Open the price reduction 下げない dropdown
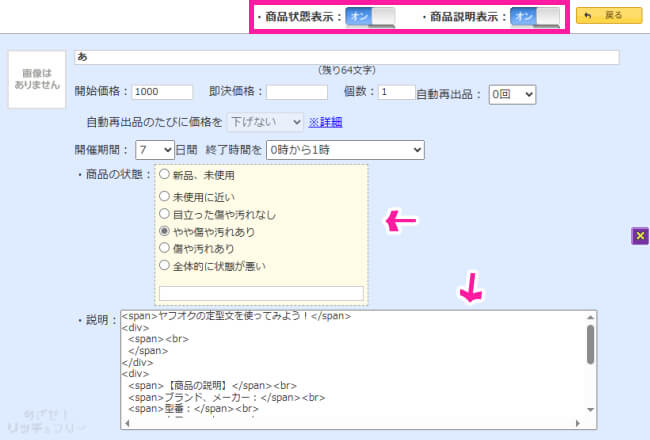The image size is (650, 440). point(265,121)
